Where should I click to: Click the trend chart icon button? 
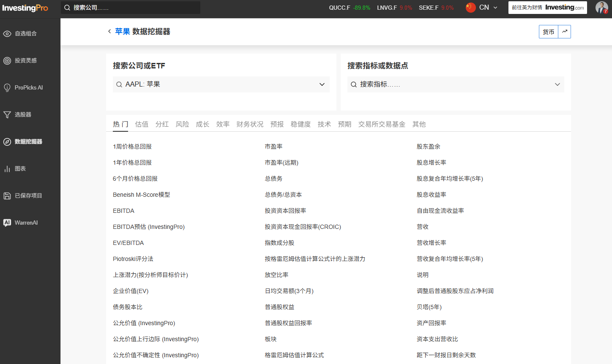pos(565,32)
